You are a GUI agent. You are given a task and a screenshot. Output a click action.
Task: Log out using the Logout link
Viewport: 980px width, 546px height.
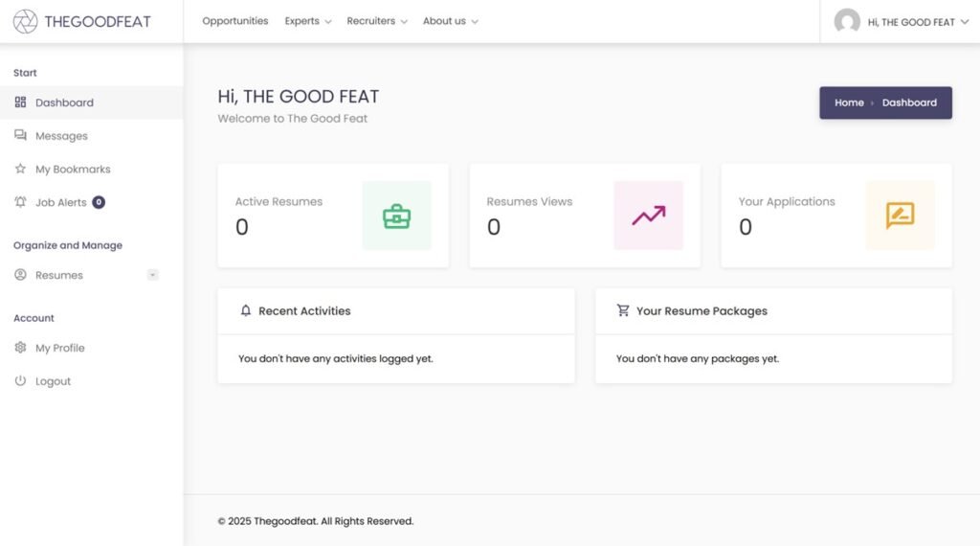(53, 381)
